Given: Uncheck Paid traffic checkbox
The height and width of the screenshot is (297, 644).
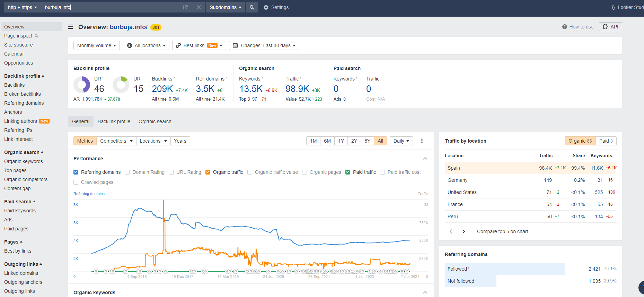Looking at the screenshot, I should (348, 172).
